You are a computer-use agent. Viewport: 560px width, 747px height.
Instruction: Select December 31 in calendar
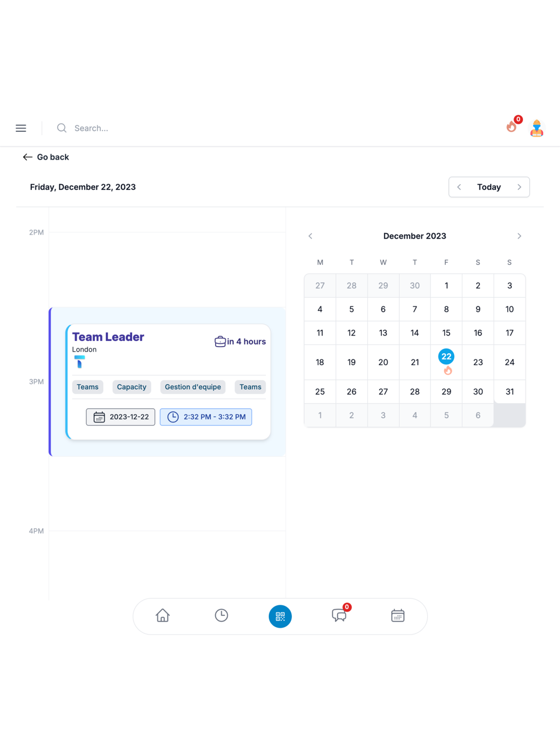click(510, 392)
